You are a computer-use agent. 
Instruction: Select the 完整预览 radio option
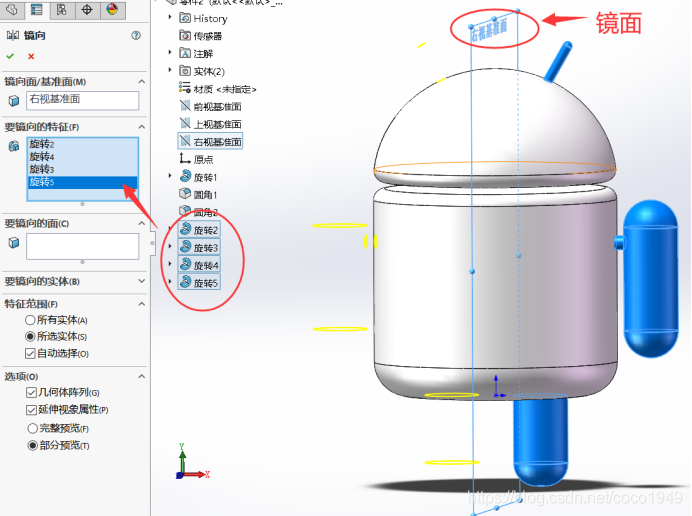32,428
